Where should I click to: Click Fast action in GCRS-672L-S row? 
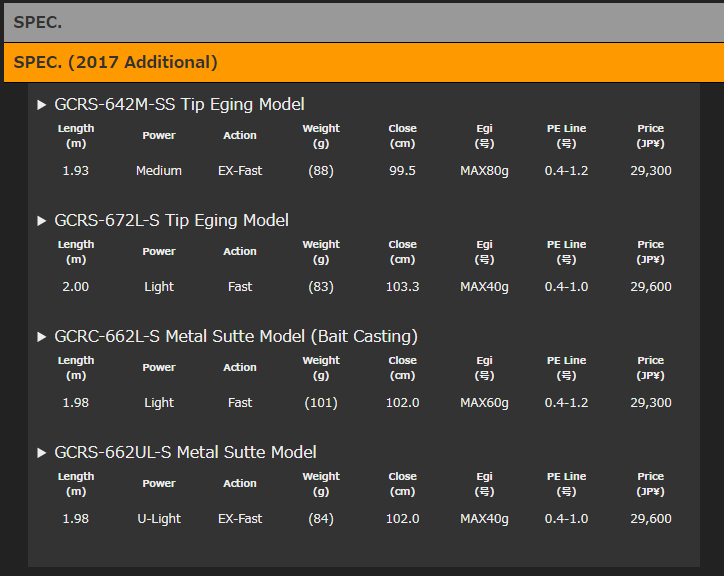point(240,287)
